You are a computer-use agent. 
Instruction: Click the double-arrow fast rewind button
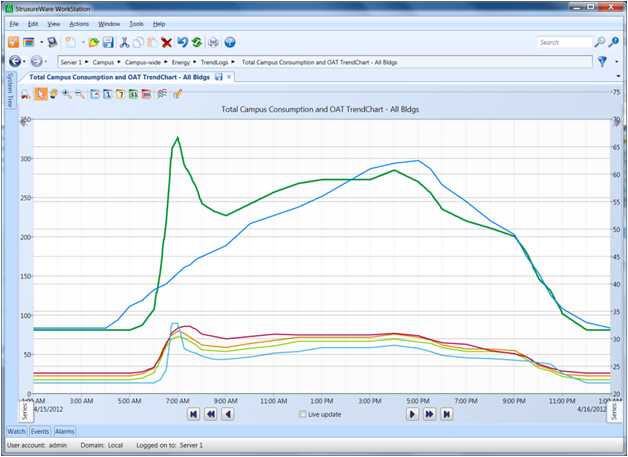tap(211, 414)
